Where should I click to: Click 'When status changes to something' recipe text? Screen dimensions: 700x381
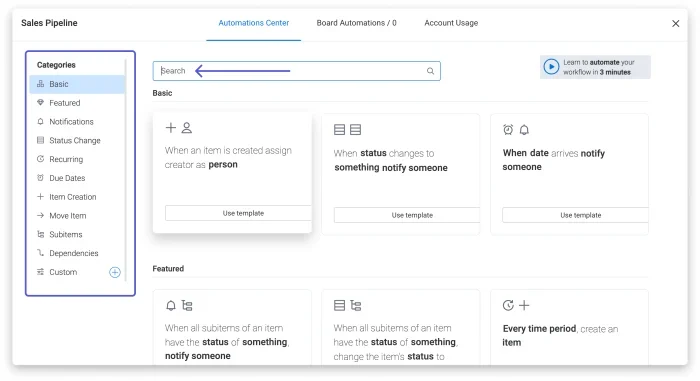pos(391,160)
